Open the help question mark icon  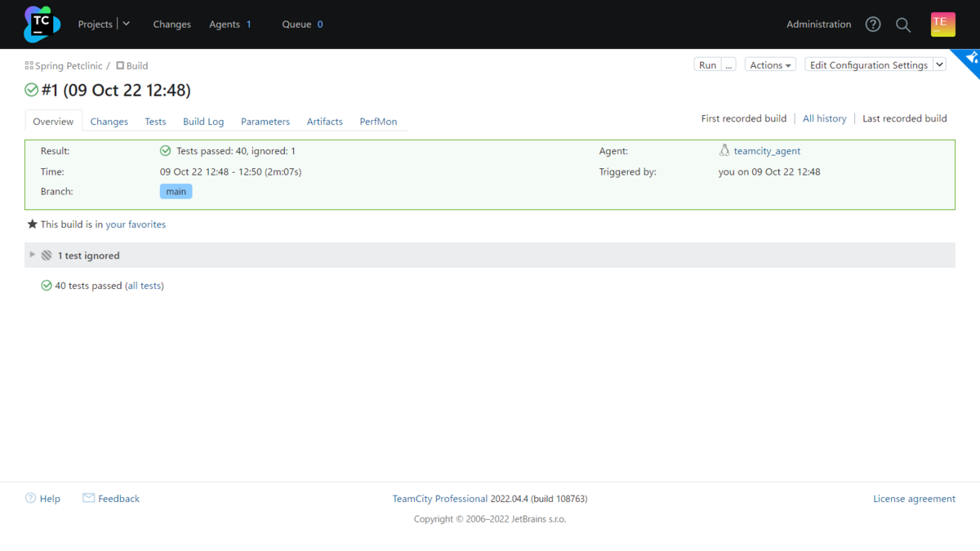873,24
